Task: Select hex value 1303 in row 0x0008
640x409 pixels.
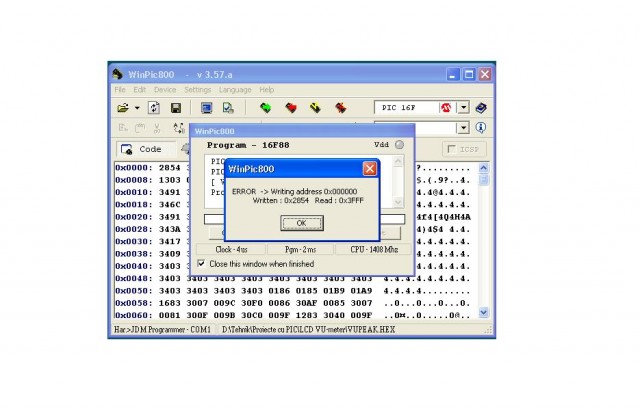Action: tap(170, 180)
